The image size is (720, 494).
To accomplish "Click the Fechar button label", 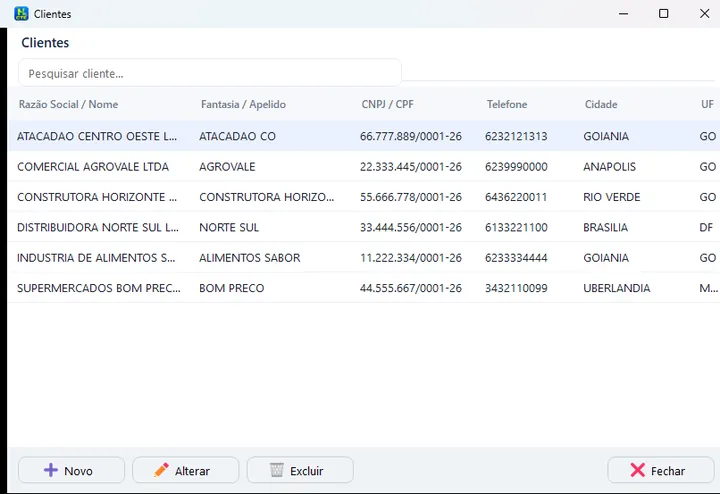I will [x=668, y=471].
